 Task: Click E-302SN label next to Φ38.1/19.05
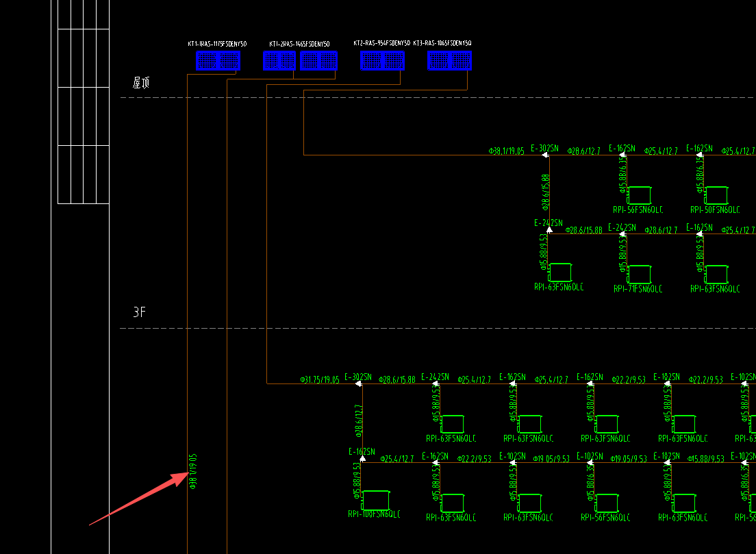(x=545, y=148)
